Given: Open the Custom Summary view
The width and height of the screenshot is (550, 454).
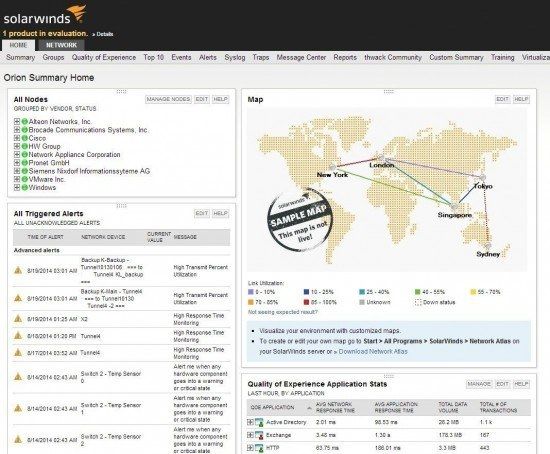Looking at the screenshot, I should tap(456, 57).
